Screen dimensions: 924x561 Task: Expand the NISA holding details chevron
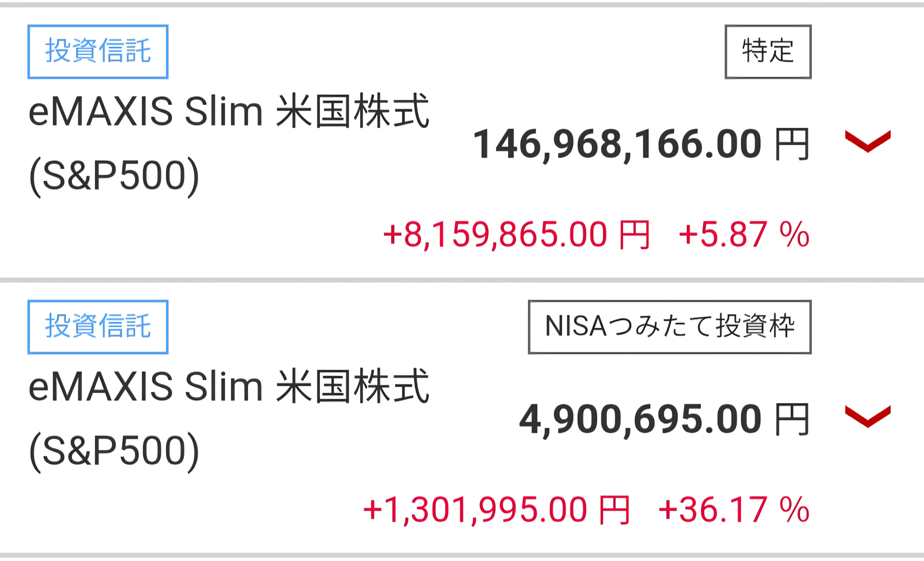coord(867,416)
